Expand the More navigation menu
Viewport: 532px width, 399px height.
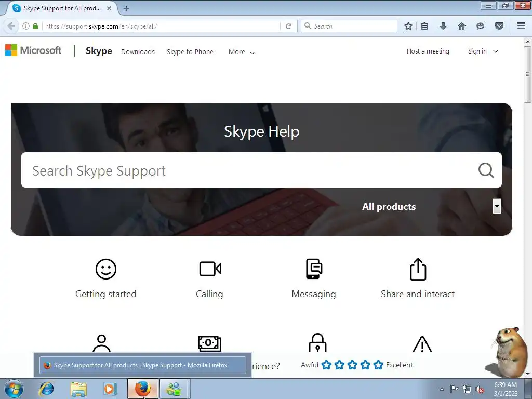tap(241, 52)
